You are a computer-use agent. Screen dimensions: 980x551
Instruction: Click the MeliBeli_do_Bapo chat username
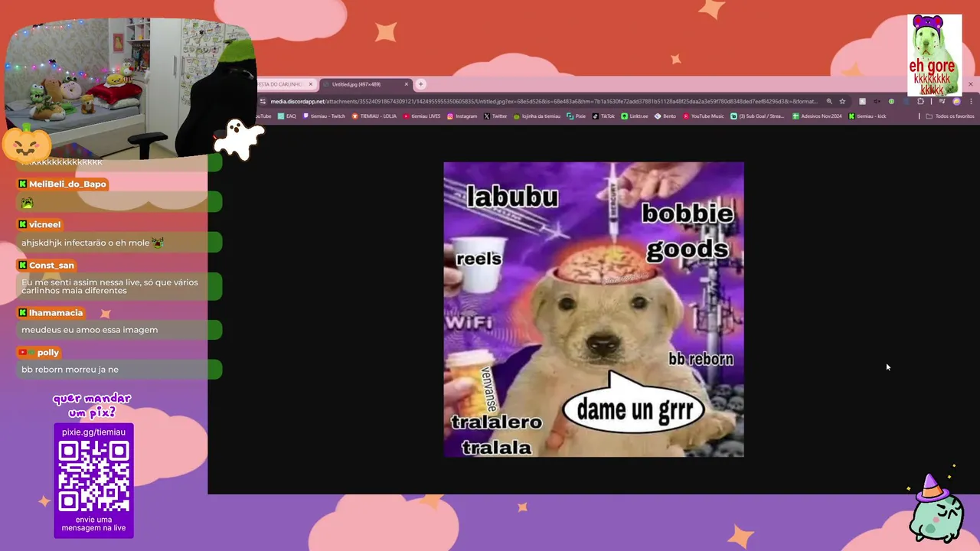pyautogui.click(x=67, y=184)
